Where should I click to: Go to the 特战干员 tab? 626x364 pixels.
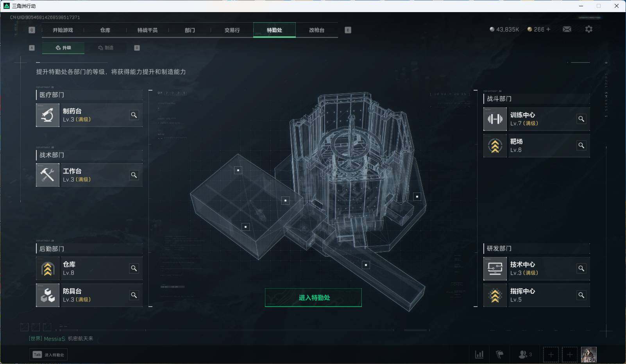(x=147, y=30)
